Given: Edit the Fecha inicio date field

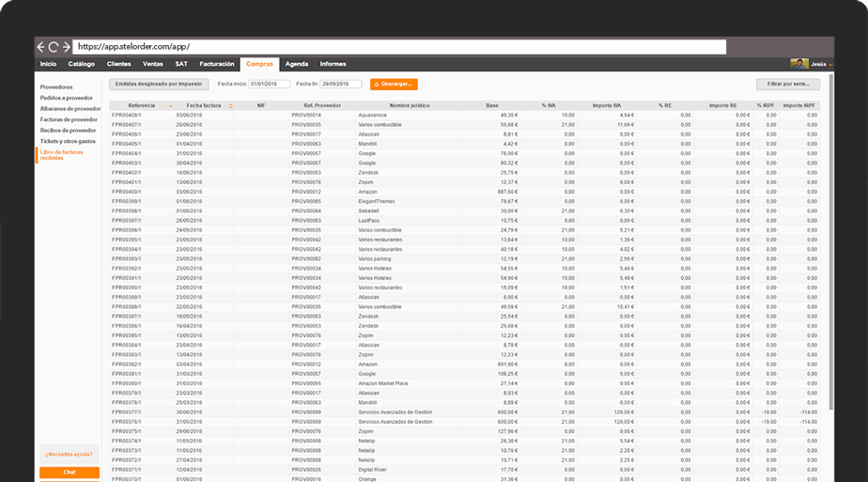Looking at the screenshot, I should 269,85.
